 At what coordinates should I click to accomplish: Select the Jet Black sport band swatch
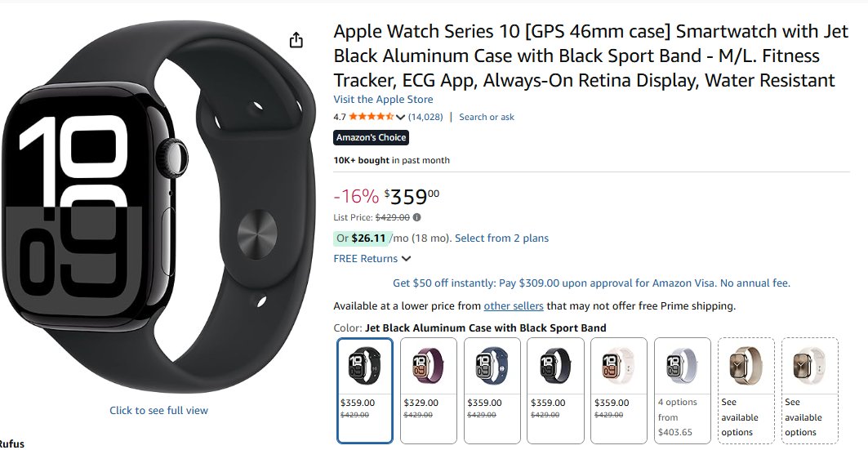tap(365, 390)
